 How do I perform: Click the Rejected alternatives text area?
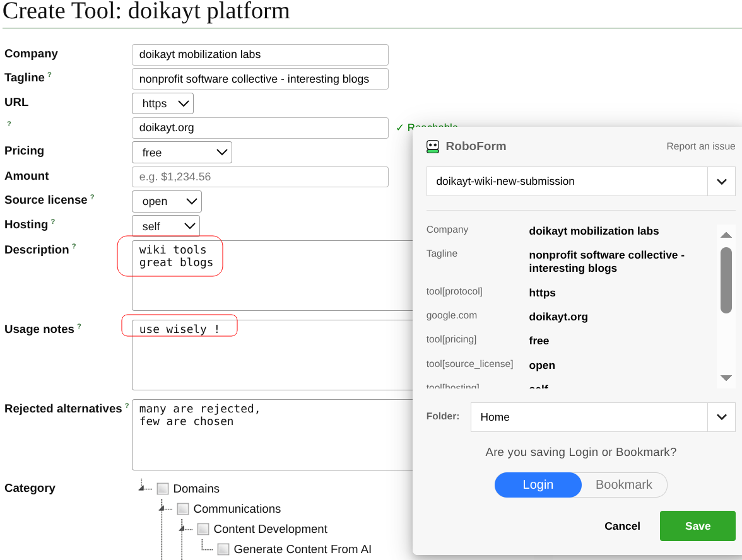(272, 435)
